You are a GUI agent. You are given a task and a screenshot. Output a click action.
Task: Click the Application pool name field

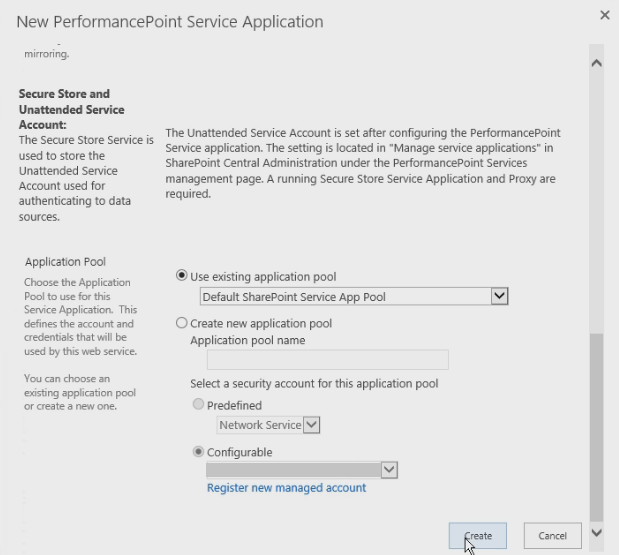328,360
